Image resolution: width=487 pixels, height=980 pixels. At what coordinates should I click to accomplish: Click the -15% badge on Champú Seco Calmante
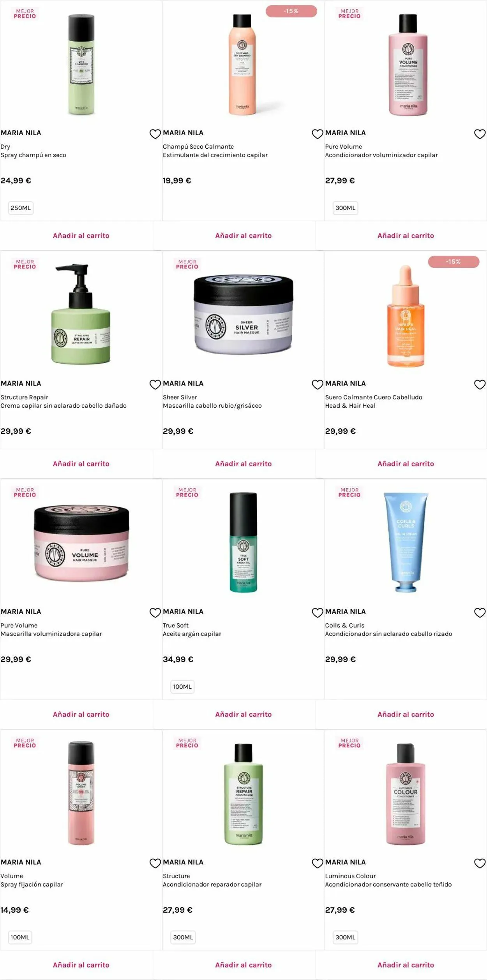click(x=291, y=11)
